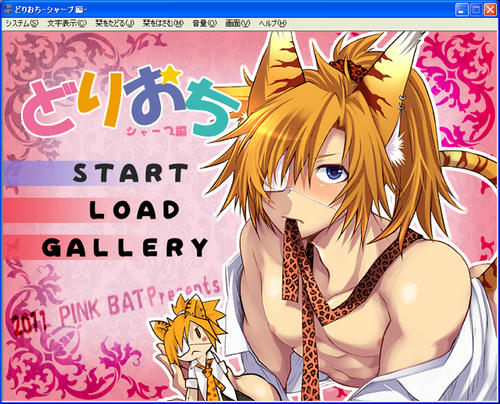The image size is (500, 404).
Task: Open the 音量(O) menu
Action: (205, 23)
